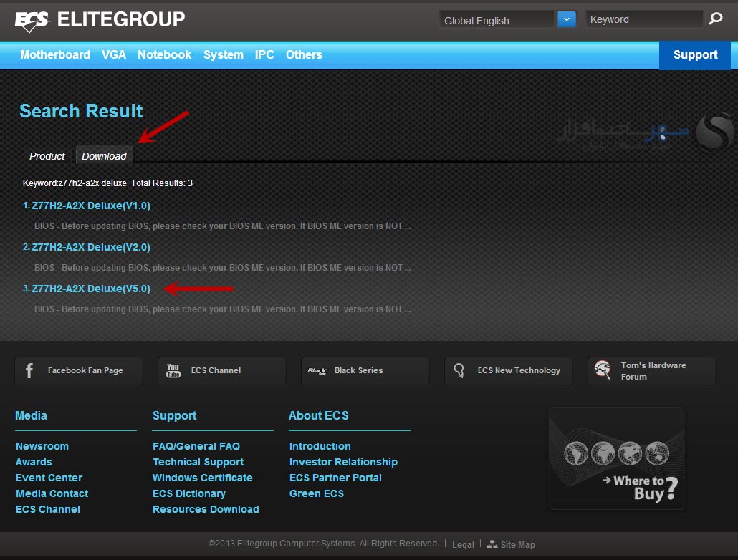Open the System menu
The height and width of the screenshot is (560, 738).
[224, 55]
